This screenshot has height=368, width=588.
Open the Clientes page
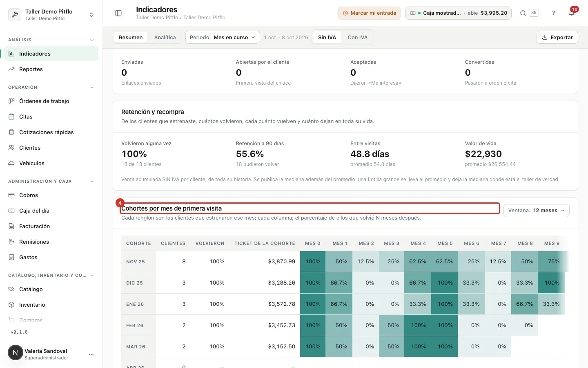pos(51,148)
